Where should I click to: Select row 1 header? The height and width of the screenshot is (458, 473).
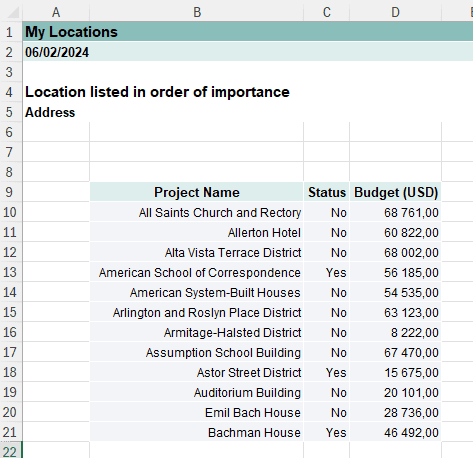[x=10, y=32]
